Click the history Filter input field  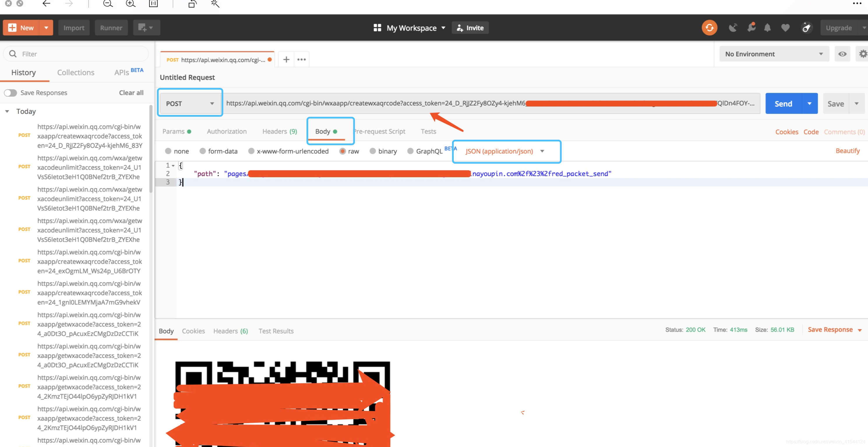click(76, 54)
